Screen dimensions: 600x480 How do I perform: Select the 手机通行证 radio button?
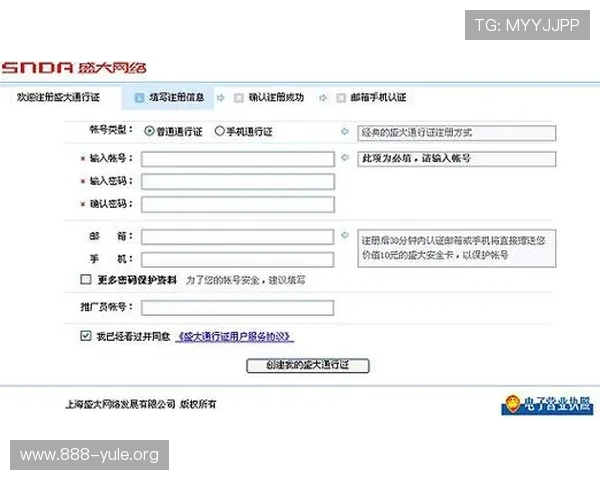click(x=219, y=131)
